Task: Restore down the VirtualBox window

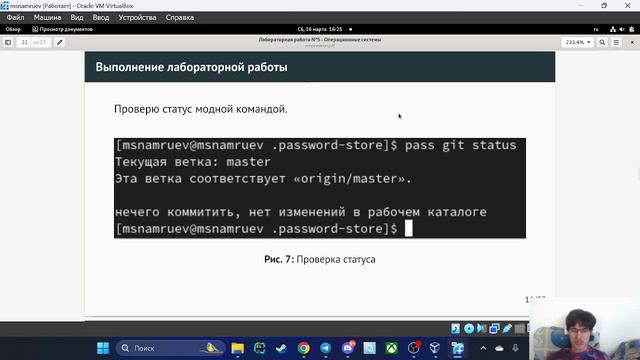Action: point(604,6)
